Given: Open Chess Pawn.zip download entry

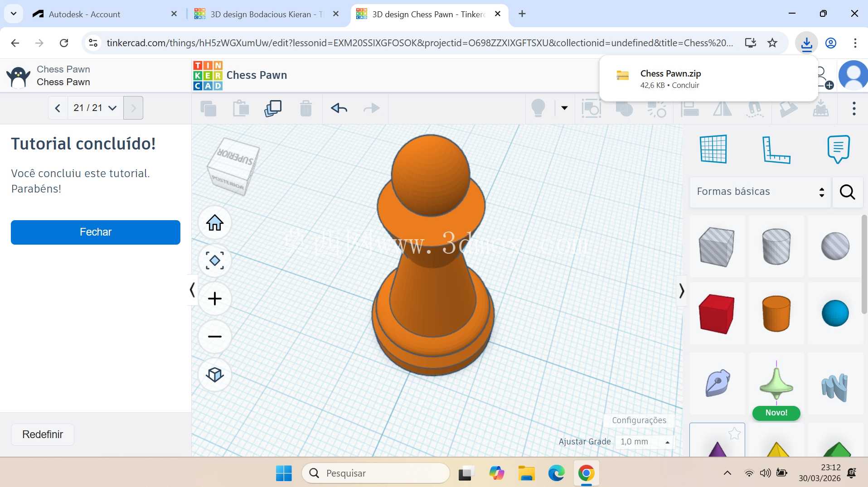Looking at the screenshot, I should pyautogui.click(x=708, y=79).
